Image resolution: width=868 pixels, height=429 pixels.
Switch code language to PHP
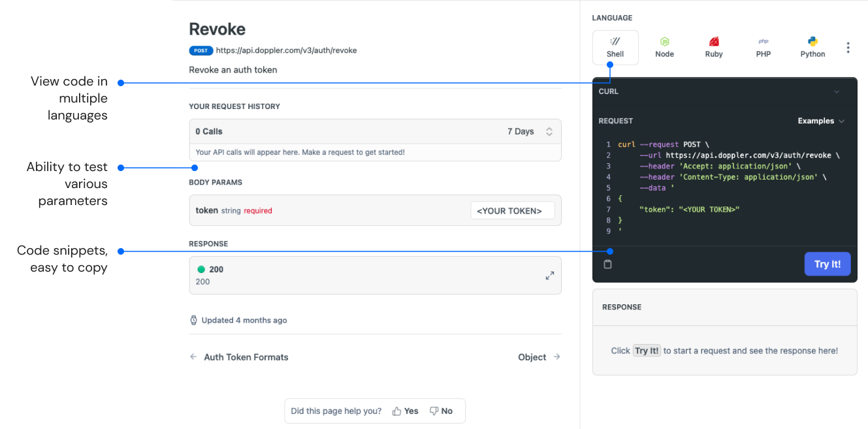(x=764, y=47)
